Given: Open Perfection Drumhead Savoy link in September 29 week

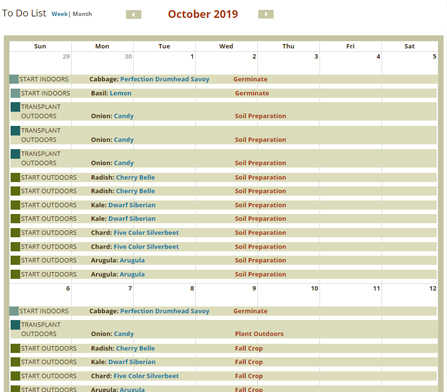Looking at the screenshot, I should pos(165,79).
